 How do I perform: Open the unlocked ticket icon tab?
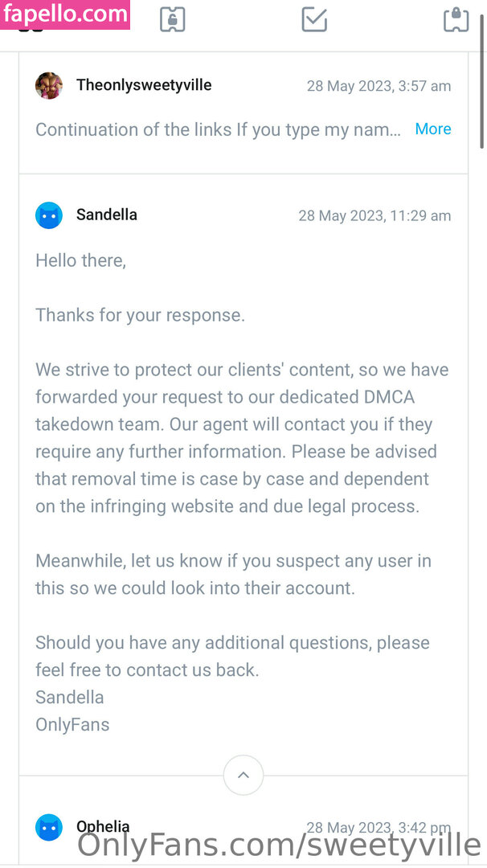[x=172, y=19]
